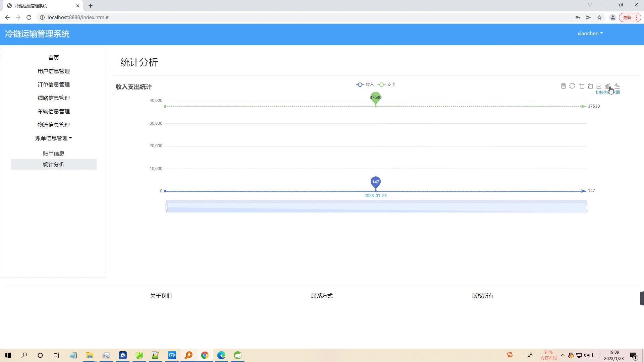Open 车辆信息管理 from the sidebar
Screen dimensions: 644x362
pyautogui.click(x=54, y=111)
